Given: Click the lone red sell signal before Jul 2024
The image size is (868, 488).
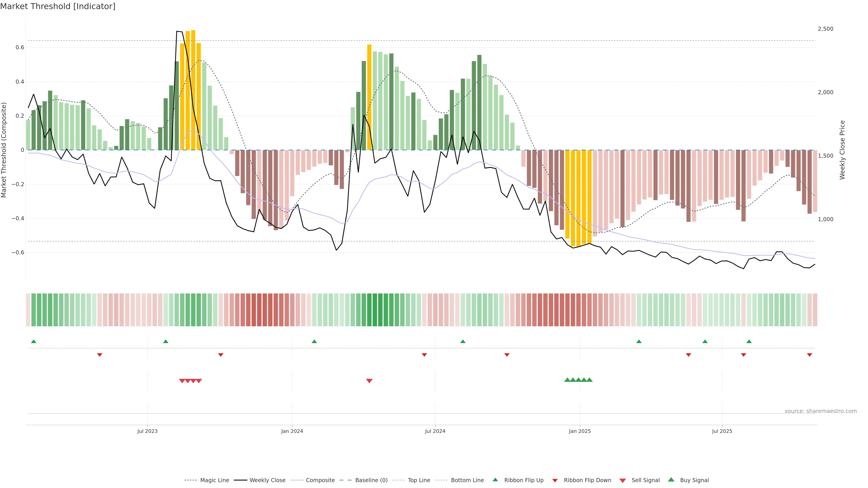Looking at the screenshot, I should [369, 381].
